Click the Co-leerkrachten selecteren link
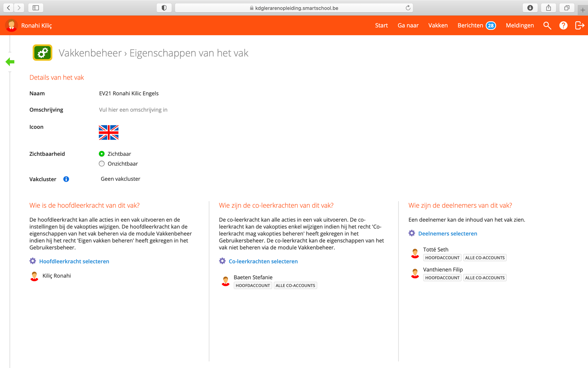Screen dimensions: 588x368 tap(263, 261)
